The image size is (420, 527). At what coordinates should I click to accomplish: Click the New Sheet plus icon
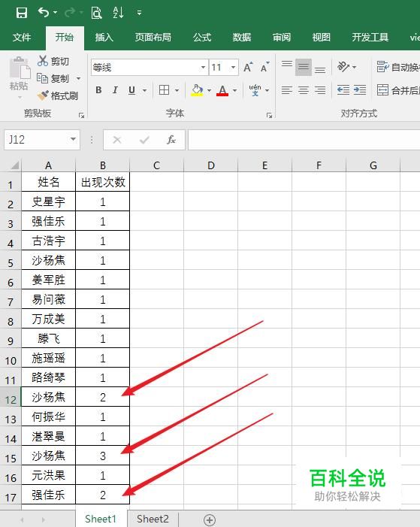(210, 520)
